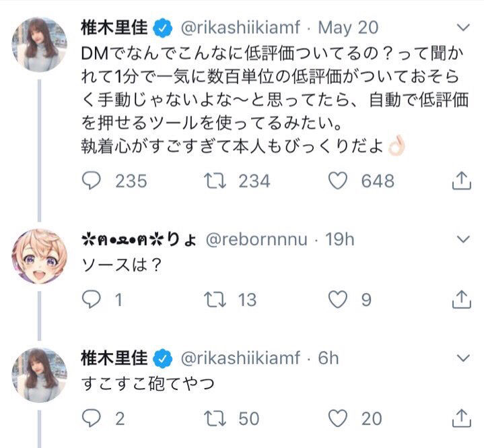Open the anime avatar of @rebornnnu

click(x=39, y=256)
